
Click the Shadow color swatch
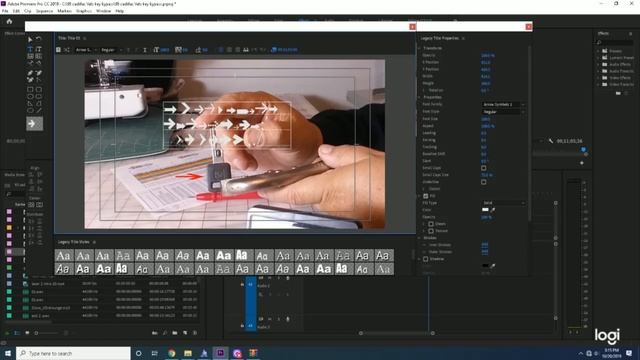coord(485,266)
